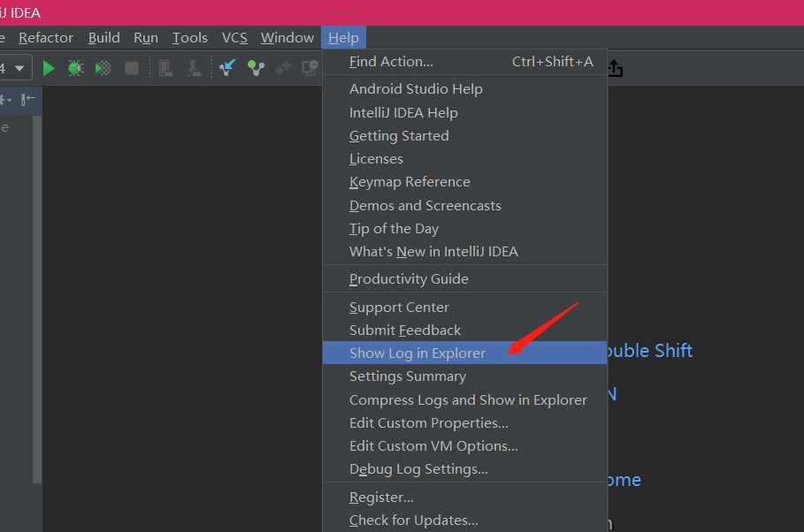Viewport: 804px width, 532px height.
Task: Open the Refactor menu
Action: 46,38
